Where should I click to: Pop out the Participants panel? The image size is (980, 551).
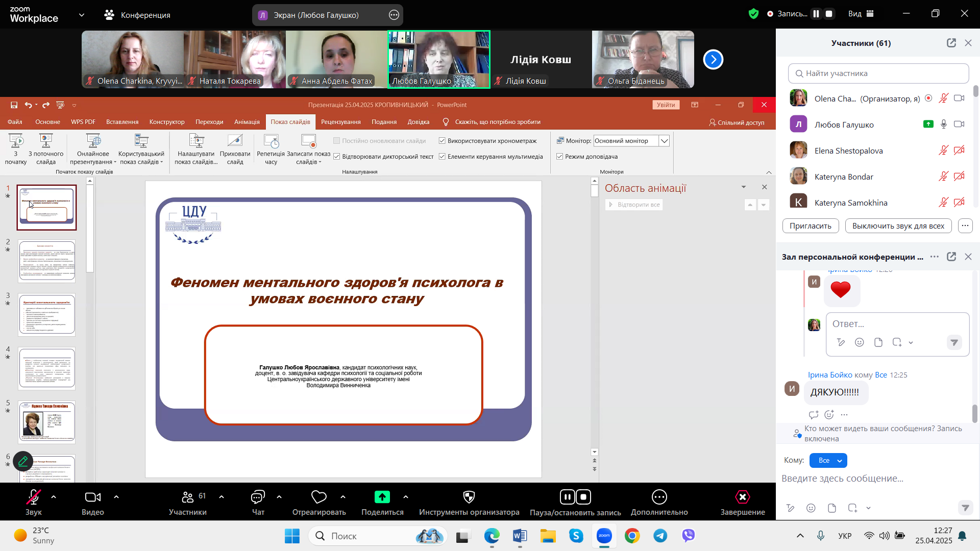click(x=951, y=43)
